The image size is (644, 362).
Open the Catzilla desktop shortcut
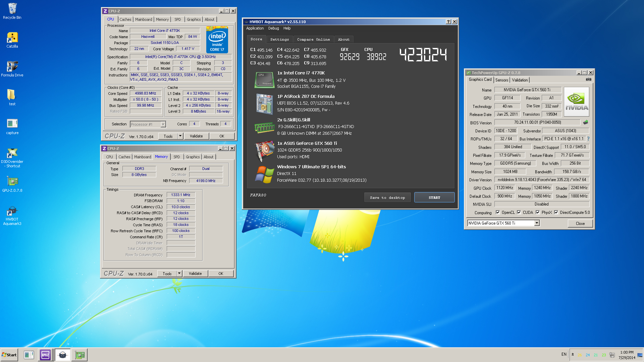pos(12,40)
